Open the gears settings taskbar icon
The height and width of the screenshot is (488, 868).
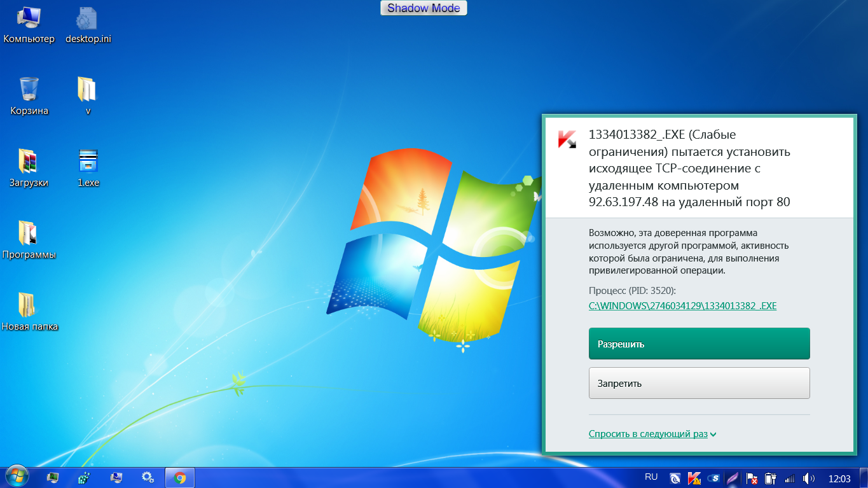(148, 477)
